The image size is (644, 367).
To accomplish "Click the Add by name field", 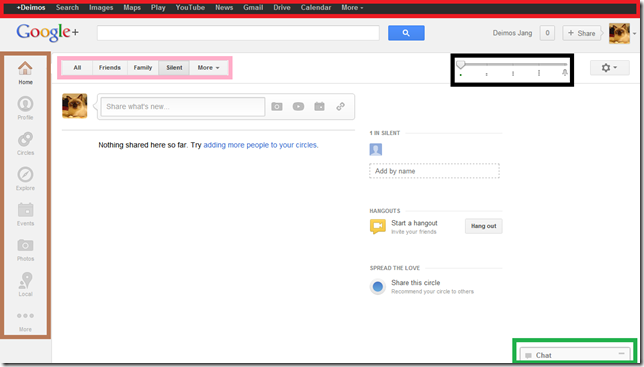I will (434, 171).
